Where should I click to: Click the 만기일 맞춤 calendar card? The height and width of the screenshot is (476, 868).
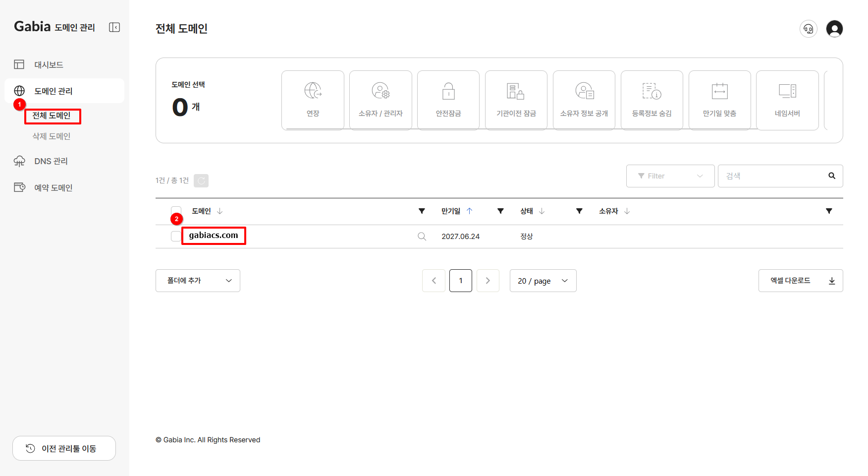[x=720, y=100]
